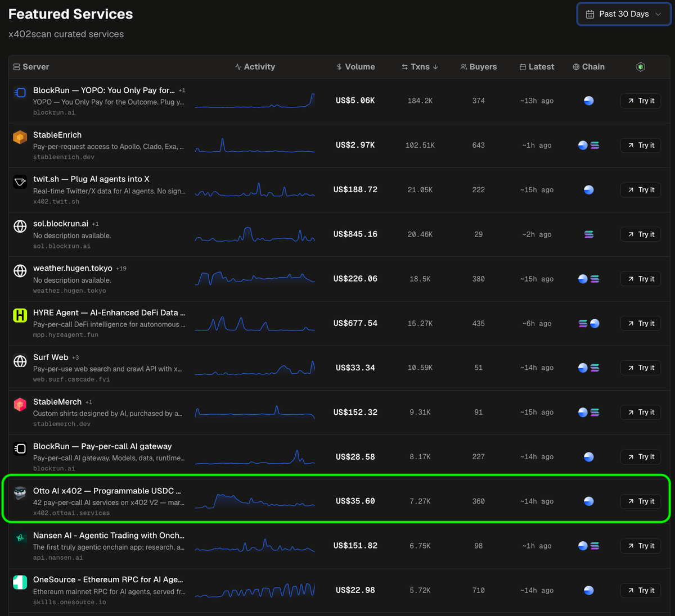The width and height of the screenshot is (675, 616).
Task: Click the sol.blockrun.ai globe icon
Action: pos(20,226)
